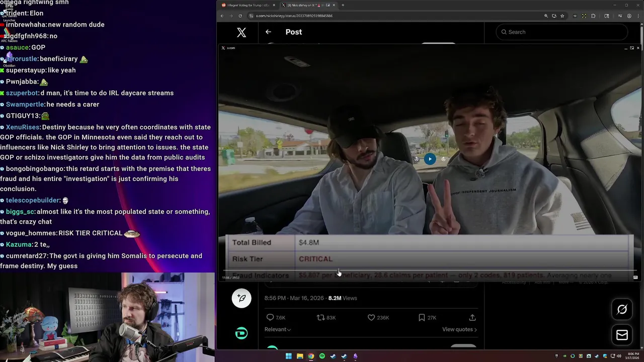Image resolution: width=644 pixels, height=362 pixels.
Task: Open the green D profile avatar icon
Action: pyautogui.click(x=242, y=333)
